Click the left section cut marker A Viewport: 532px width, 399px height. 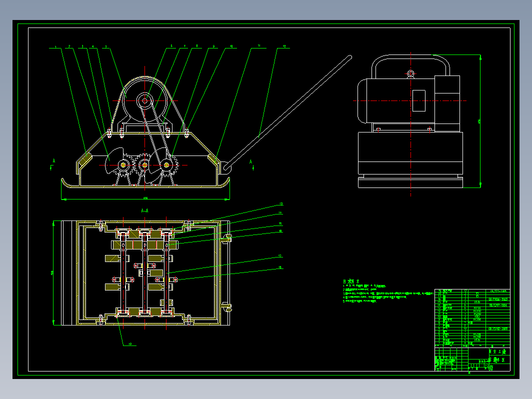53,161
